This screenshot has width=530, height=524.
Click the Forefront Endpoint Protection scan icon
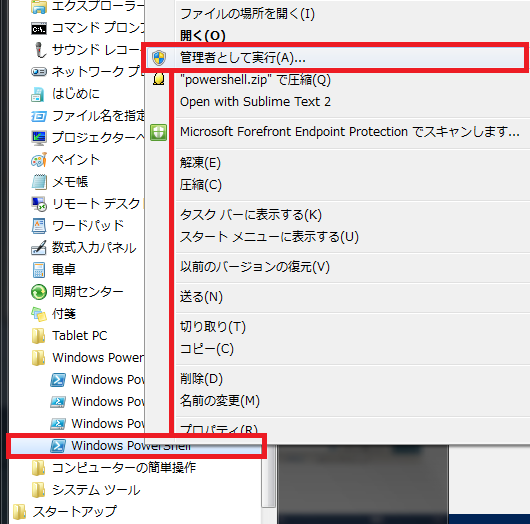coord(159,132)
